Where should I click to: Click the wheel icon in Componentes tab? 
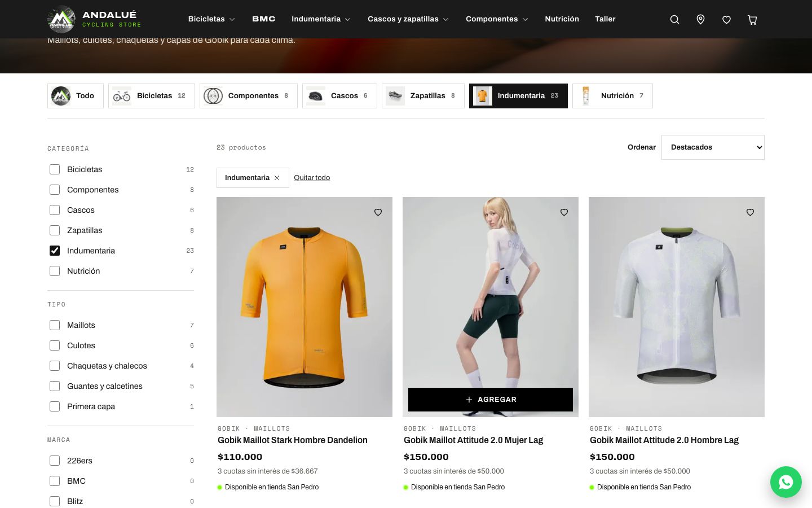(x=213, y=96)
